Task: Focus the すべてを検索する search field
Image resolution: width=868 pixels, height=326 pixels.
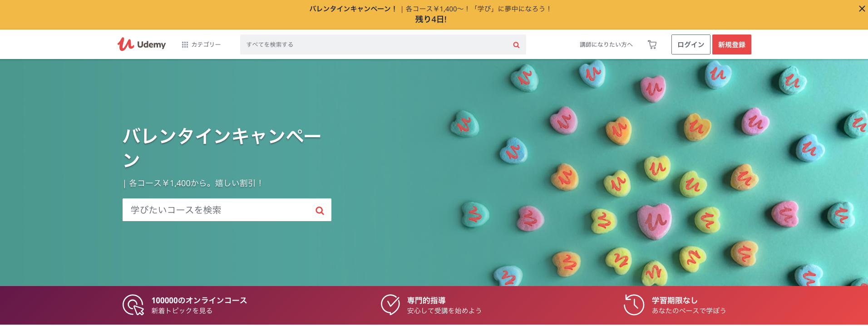Action: pos(376,44)
